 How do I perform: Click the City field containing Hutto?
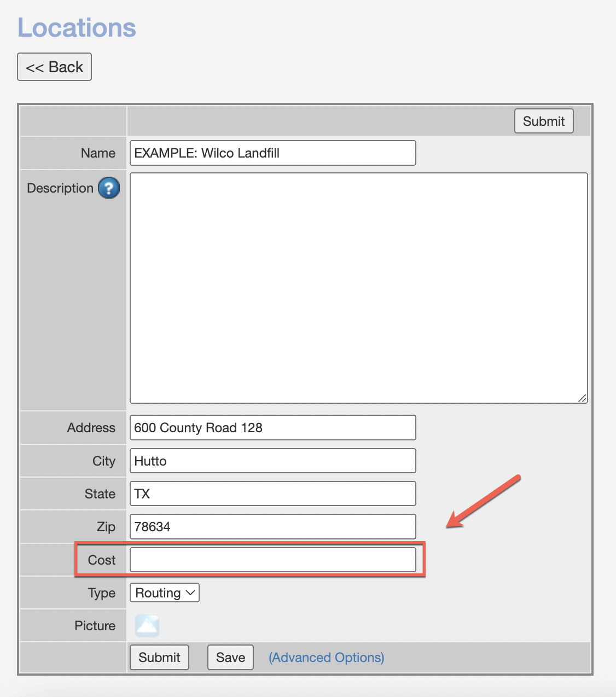[x=272, y=461]
